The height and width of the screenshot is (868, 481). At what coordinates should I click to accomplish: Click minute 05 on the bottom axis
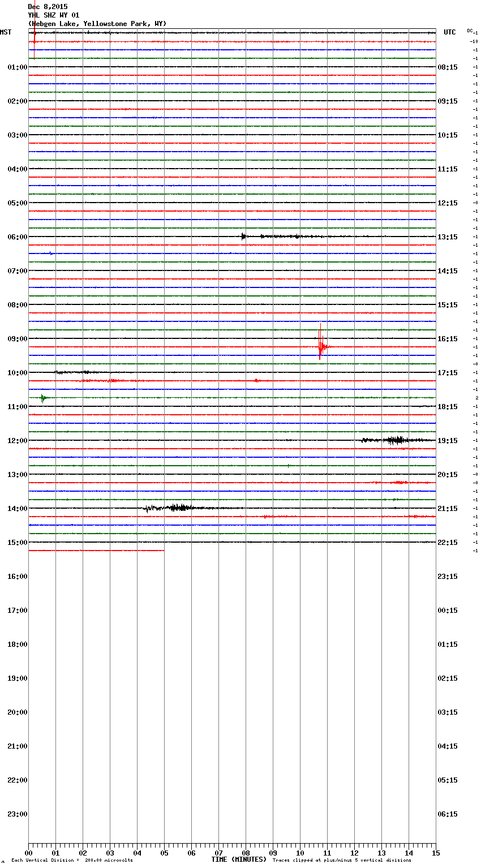164,853
